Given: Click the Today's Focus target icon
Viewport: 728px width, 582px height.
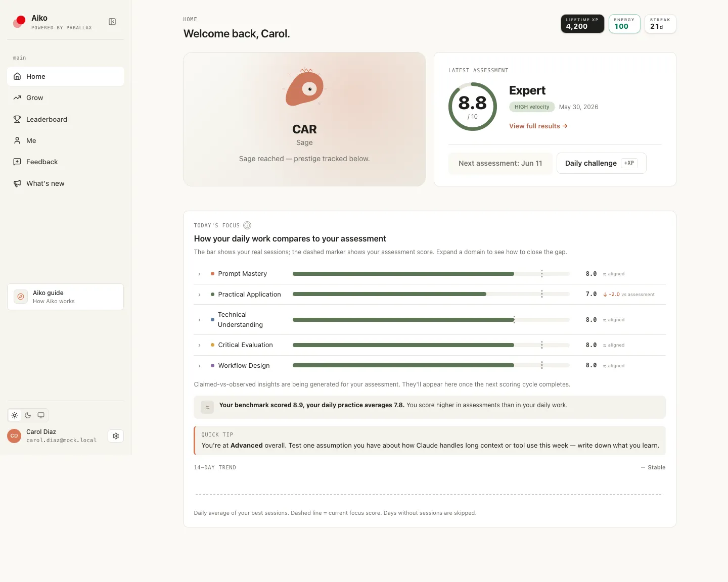Looking at the screenshot, I should click(x=247, y=225).
